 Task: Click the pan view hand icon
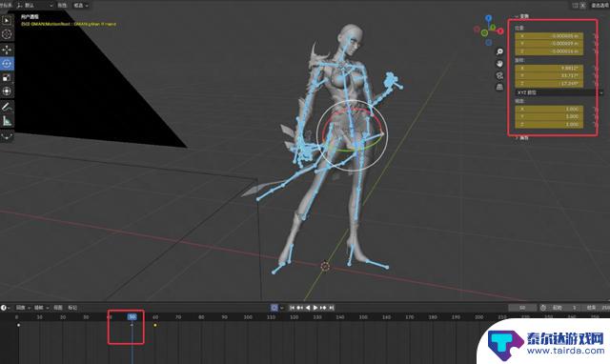click(x=499, y=64)
